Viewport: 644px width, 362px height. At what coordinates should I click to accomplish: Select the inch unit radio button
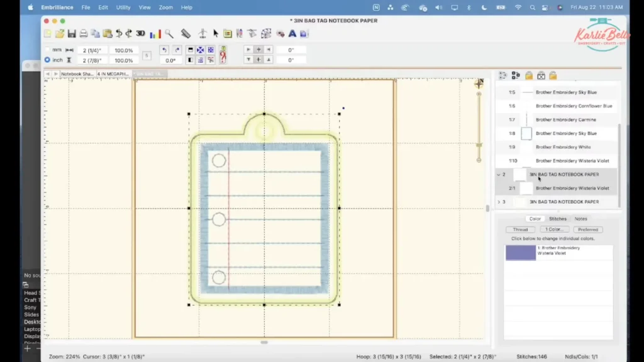point(47,60)
